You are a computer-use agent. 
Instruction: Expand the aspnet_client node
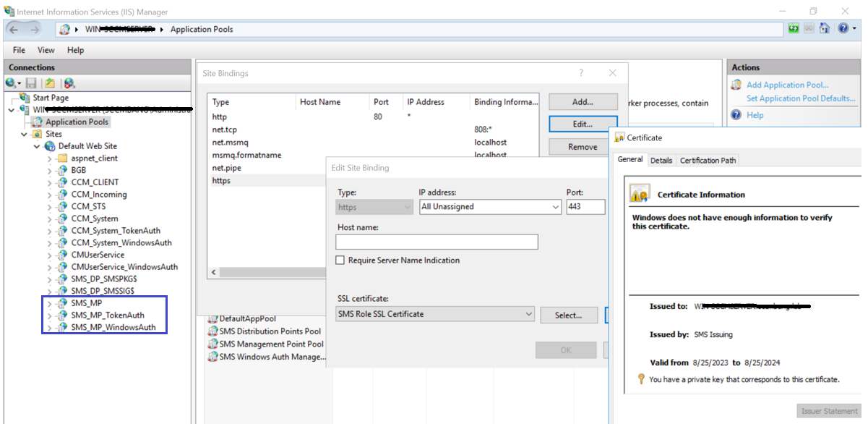point(50,158)
